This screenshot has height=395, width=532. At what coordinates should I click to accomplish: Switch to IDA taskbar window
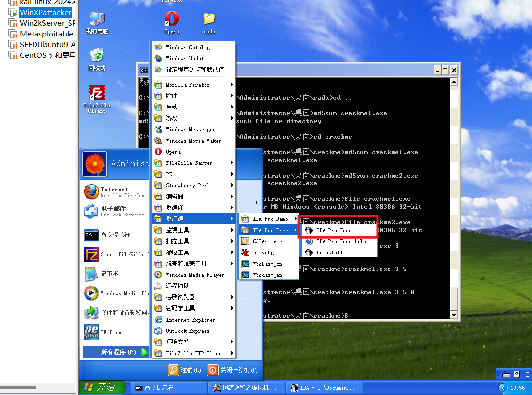[325, 388]
